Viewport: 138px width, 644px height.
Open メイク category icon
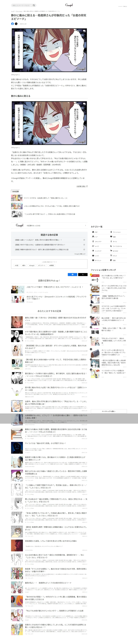pyautogui.click(x=93, y=246)
